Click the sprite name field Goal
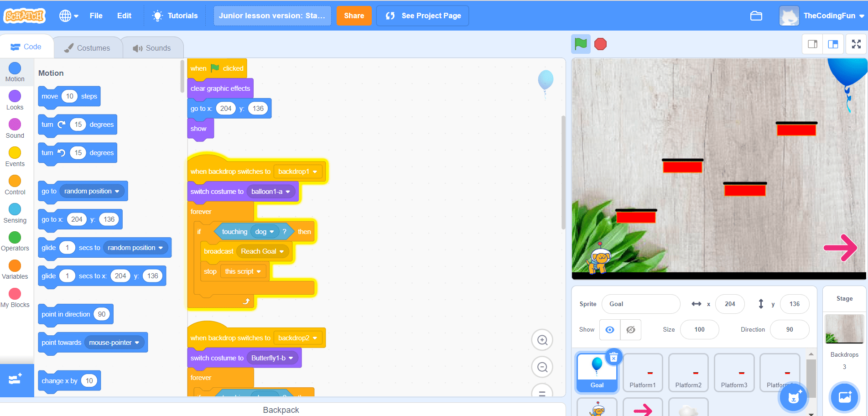 point(641,304)
